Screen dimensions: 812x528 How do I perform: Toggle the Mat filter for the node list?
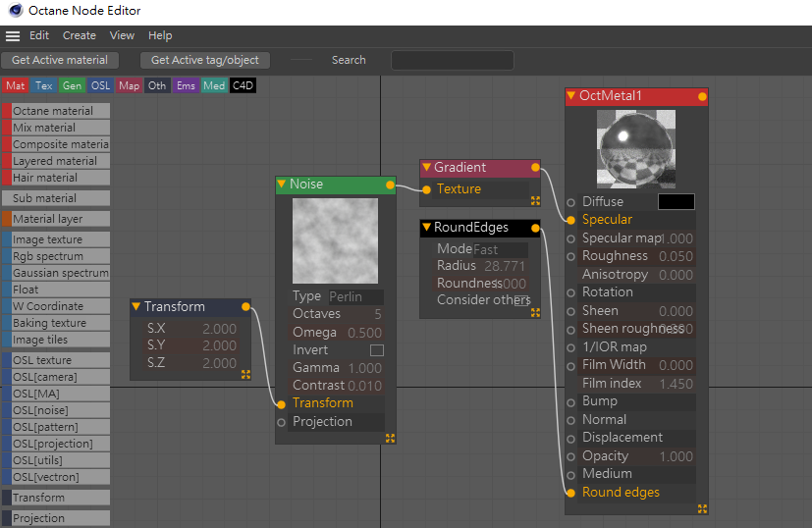15,85
